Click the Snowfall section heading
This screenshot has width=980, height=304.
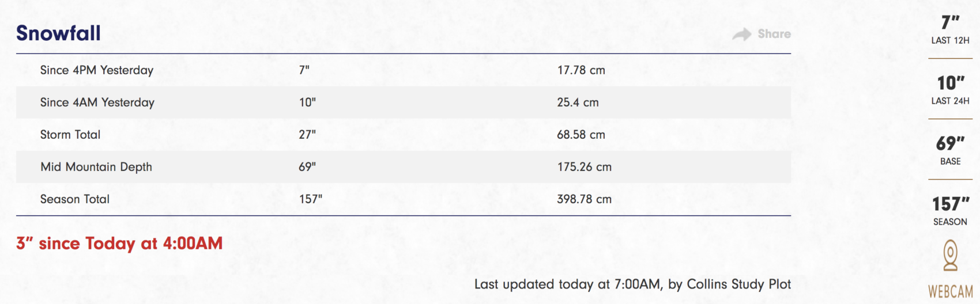tap(58, 33)
